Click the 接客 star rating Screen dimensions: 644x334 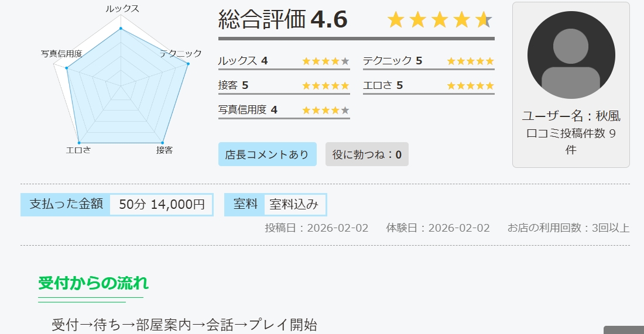326,85
